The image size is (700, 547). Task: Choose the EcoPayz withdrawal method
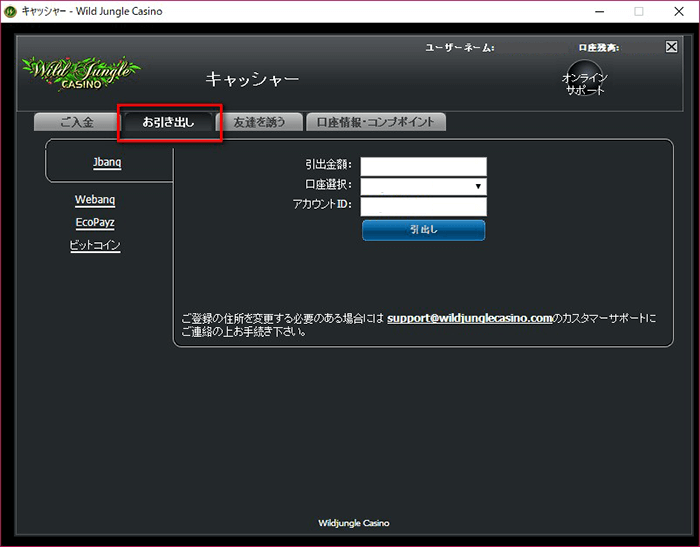tap(95, 222)
